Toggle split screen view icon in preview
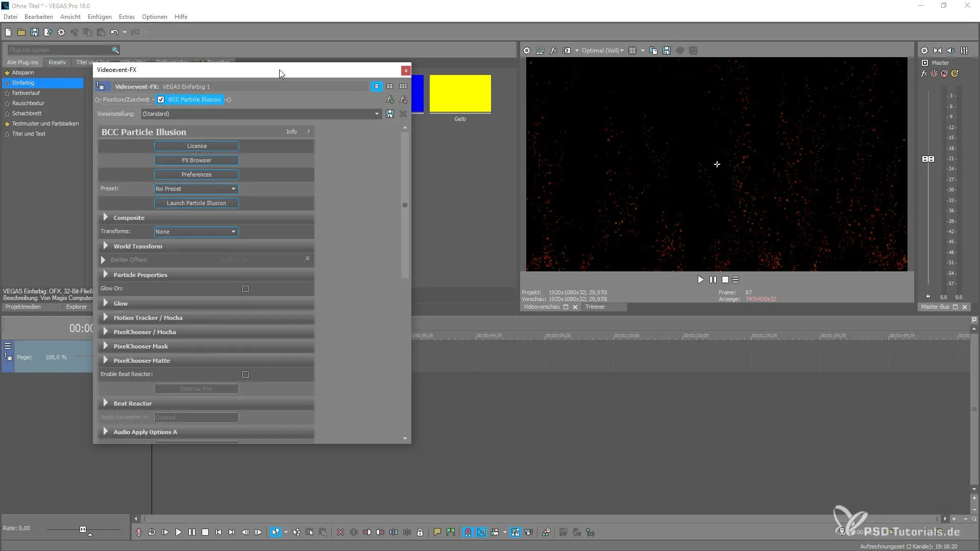 tap(567, 51)
